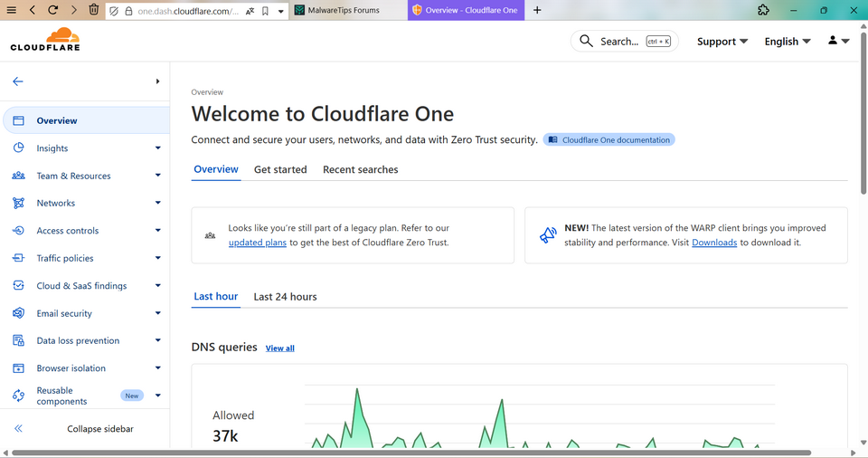Click the Search input field
The height and width of the screenshot is (458, 868).
(618, 42)
